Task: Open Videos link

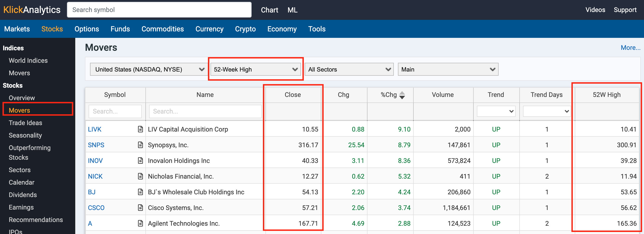Action: (x=595, y=10)
